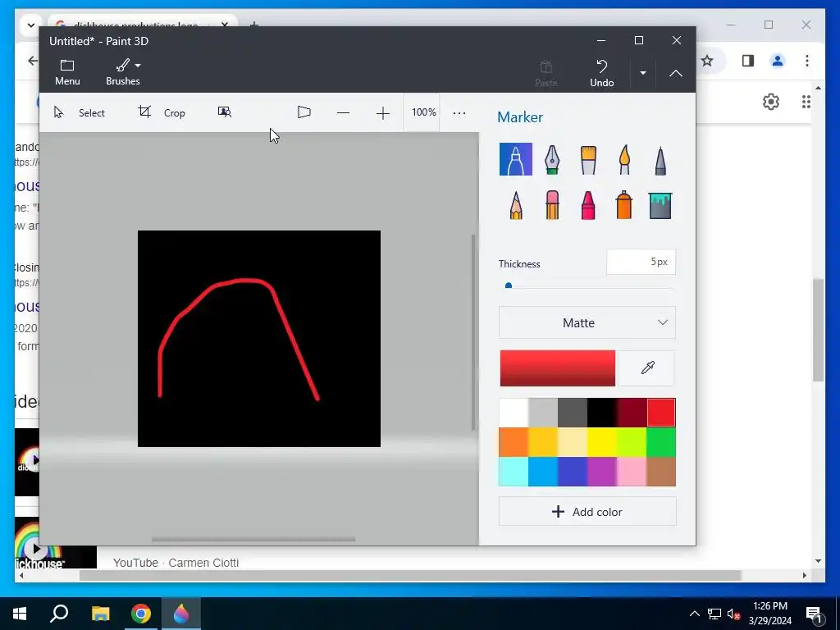Image resolution: width=840 pixels, height=630 pixels.
Task: Open the Brushes tab
Action: pos(123,72)
